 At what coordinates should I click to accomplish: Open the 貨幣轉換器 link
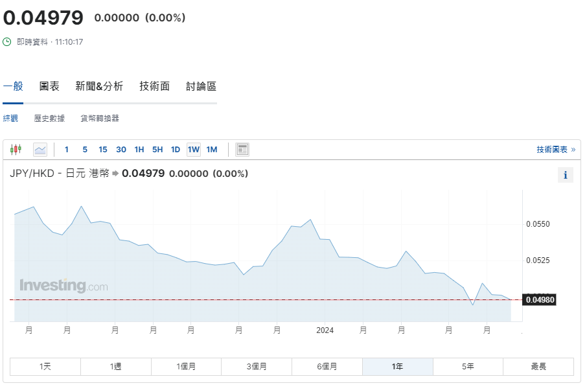(x=100, y=119)
